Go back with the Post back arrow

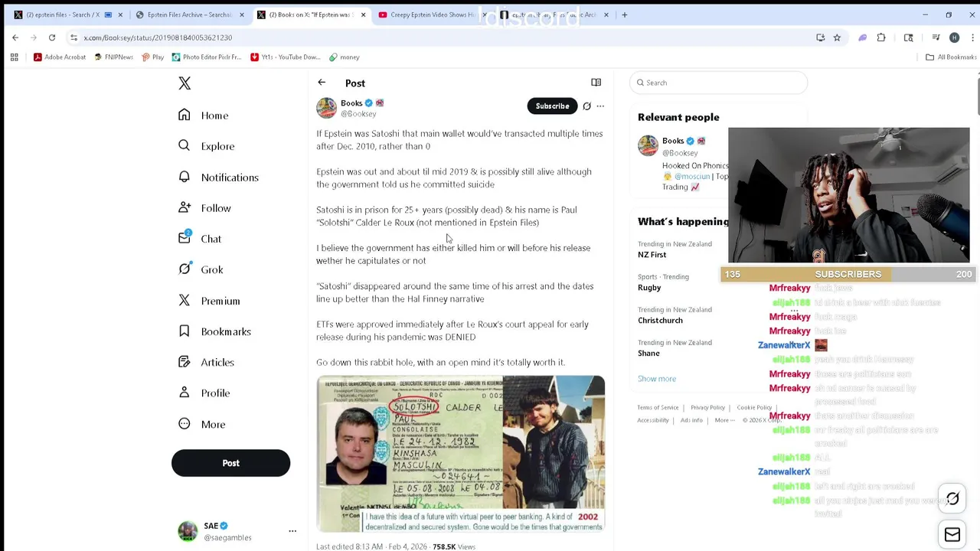point(322,83)
